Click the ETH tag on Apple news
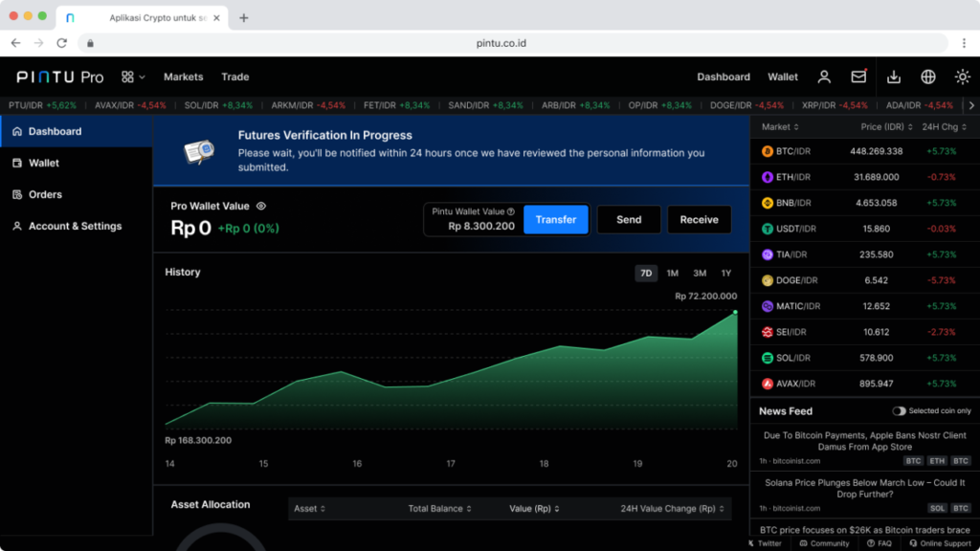This screenshot has width=980, height=551. [936, 461]
